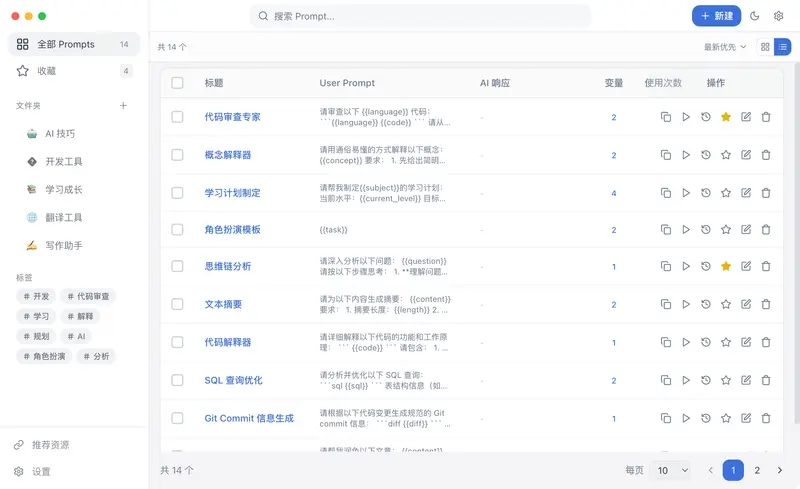Open the 翻译工具 folder
800x489 pixels.
tap(64, 217)
